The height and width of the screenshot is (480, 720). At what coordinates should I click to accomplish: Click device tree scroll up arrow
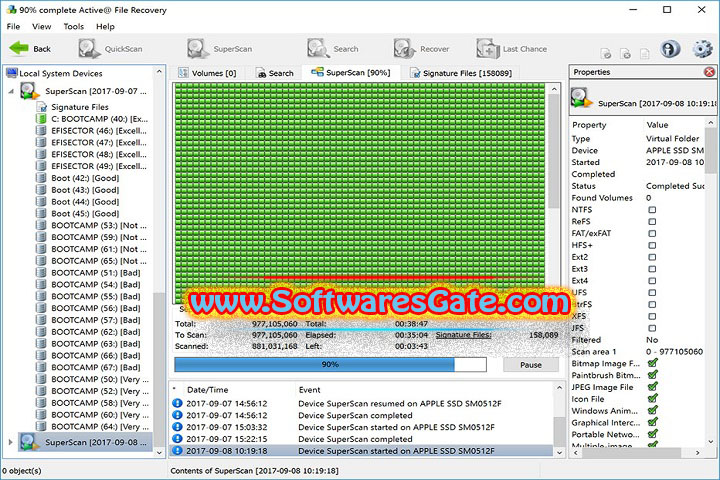(159, 72)
